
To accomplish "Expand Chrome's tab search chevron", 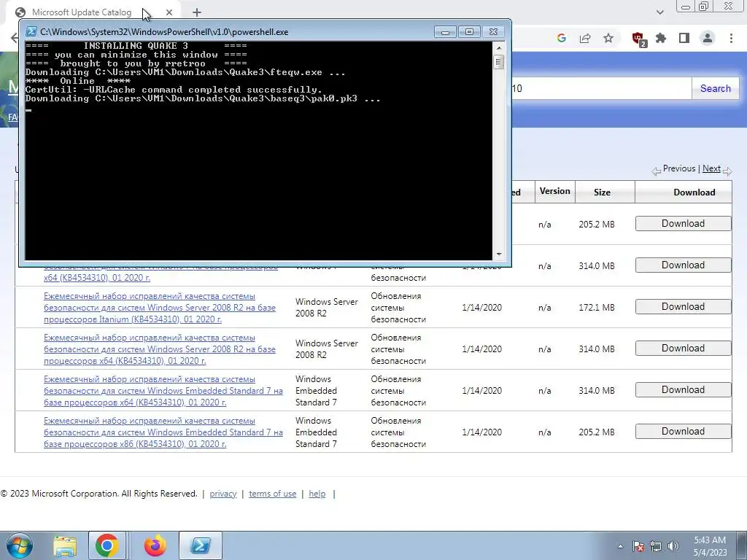I will coord(659,12).
